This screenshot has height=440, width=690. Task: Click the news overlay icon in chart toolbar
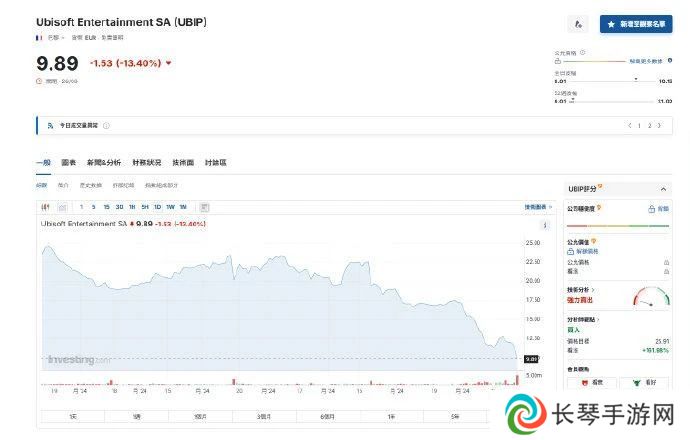204,207
